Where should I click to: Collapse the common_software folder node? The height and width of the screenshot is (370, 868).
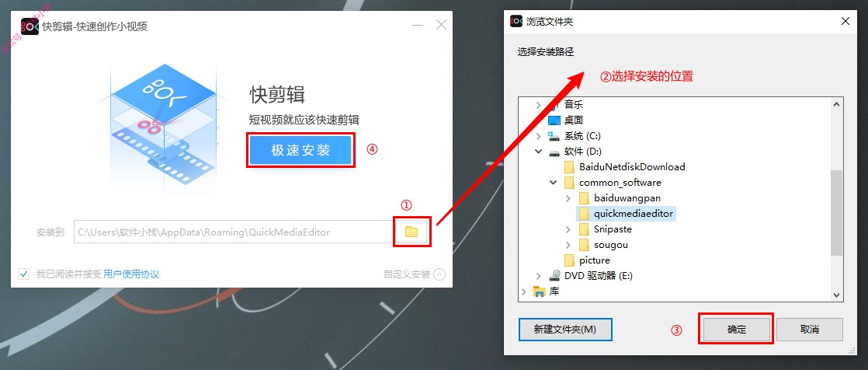pos(553,182)
